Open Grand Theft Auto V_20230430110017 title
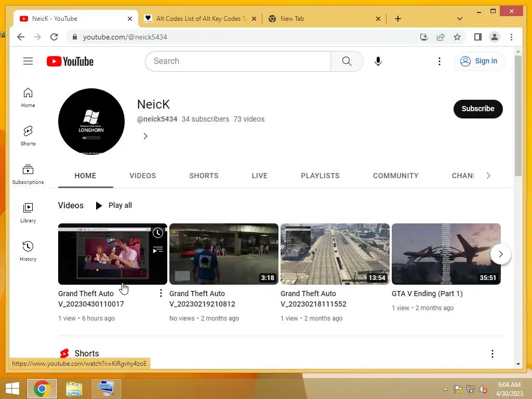 [x=91, y=299]
